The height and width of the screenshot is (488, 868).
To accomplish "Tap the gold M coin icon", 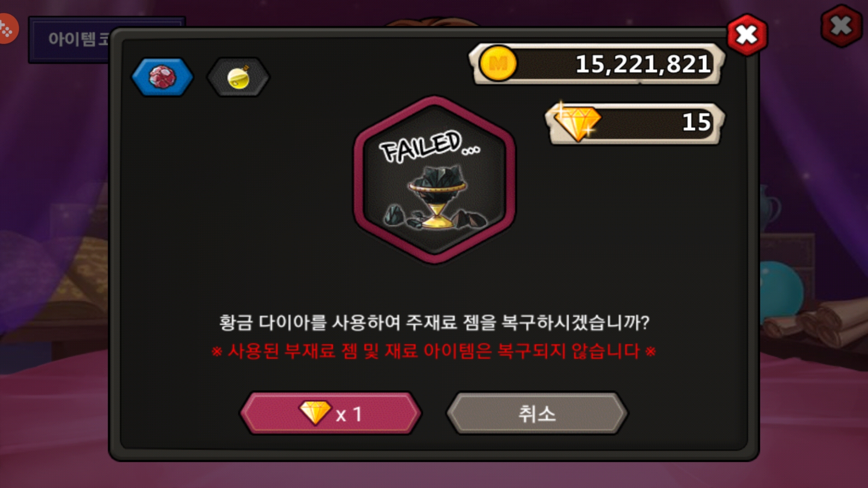I will point(498,64).
